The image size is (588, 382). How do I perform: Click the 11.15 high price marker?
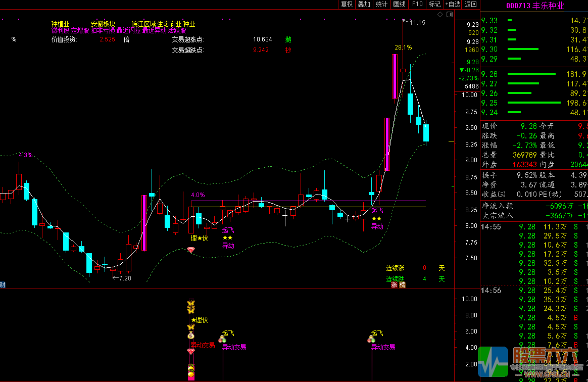417,23
